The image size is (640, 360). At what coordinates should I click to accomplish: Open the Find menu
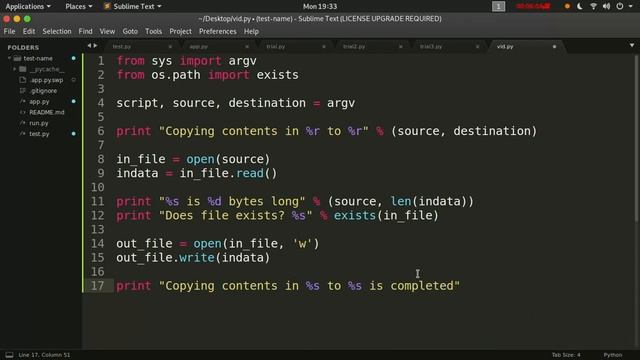click(85, 31)
